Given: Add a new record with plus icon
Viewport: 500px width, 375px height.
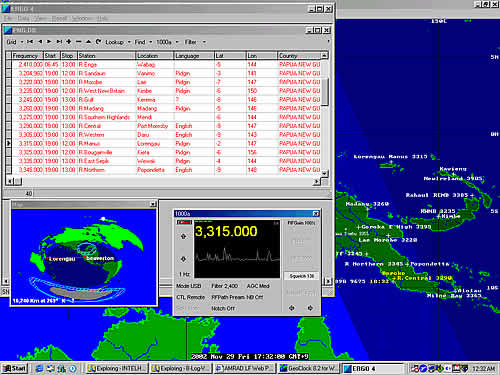Looking at the screenshot, I should pyautogui.click(x=69, y=42).
